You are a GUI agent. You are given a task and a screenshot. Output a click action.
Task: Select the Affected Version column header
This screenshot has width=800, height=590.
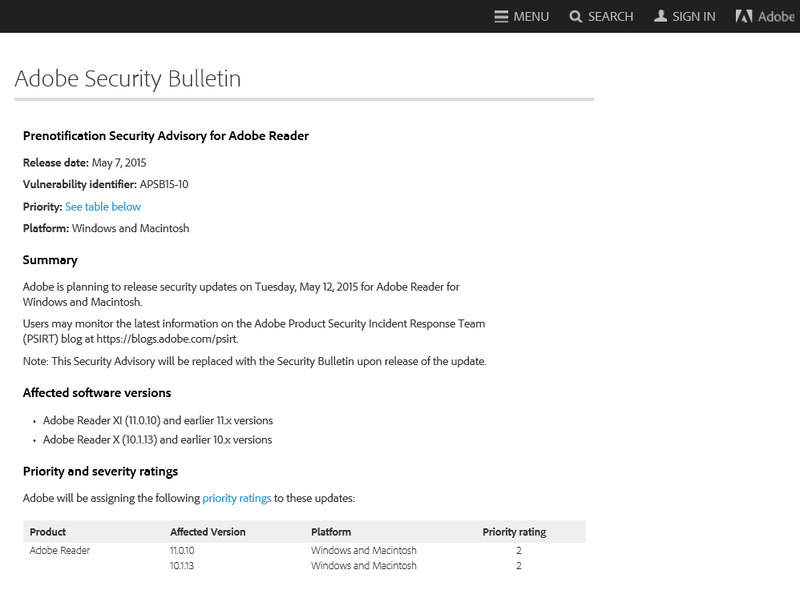tap(208, 532)
